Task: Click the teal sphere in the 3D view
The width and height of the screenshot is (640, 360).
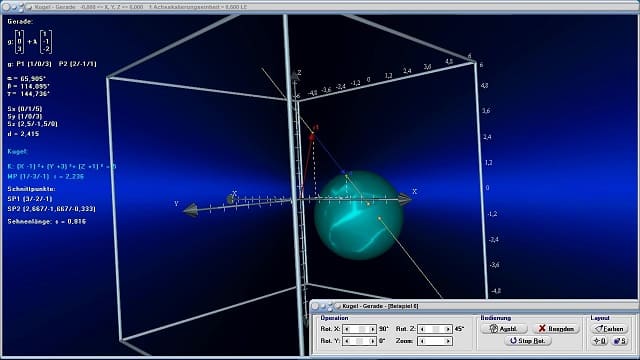Action: [358, 215]
